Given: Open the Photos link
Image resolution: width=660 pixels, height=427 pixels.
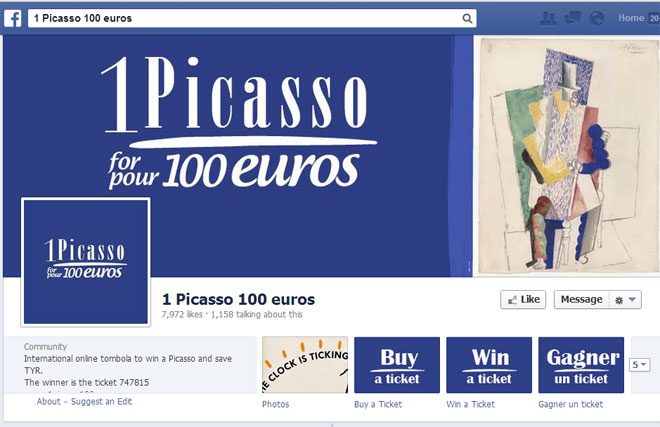Looking at the screenshot, I should click(275, 404).
